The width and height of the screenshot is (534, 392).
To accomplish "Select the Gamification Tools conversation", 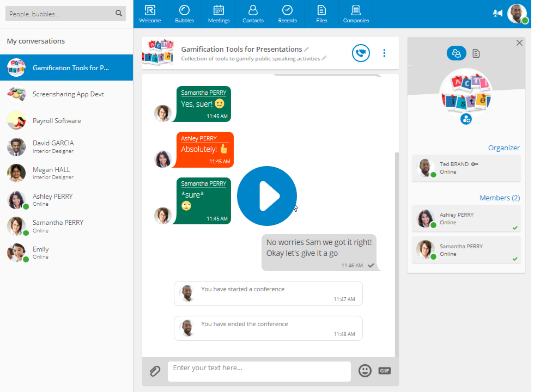I will tap(66, 68).
